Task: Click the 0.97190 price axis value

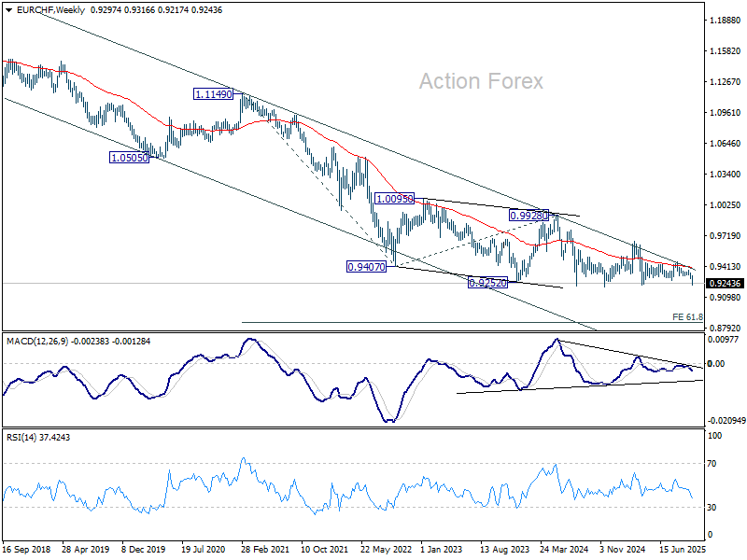Action: point(726,236)
